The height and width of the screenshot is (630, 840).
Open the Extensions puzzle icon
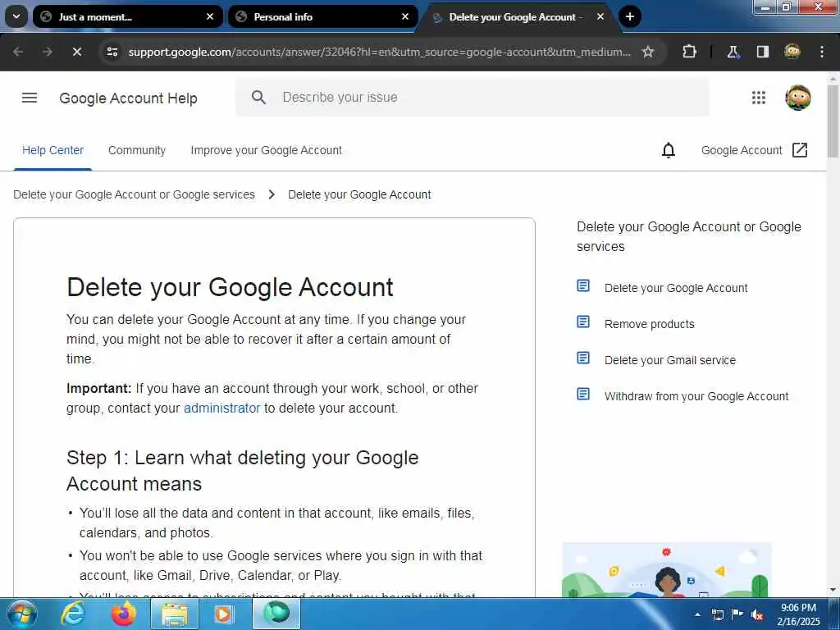[x=689, y=52]
